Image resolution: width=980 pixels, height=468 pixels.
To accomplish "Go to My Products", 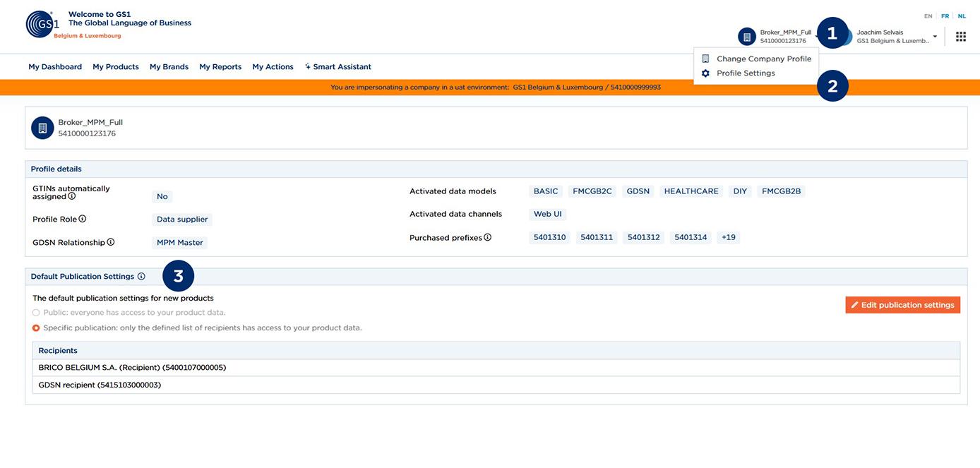I will click(x=116, y=67).
